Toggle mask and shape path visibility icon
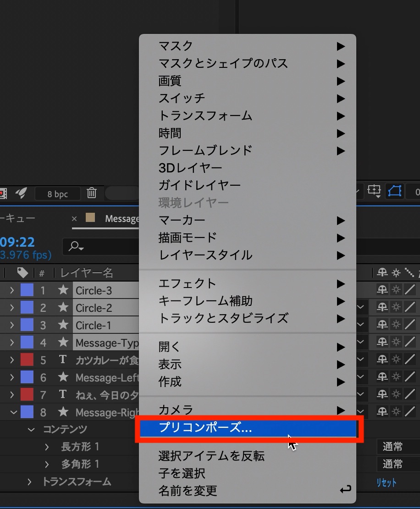Image resolution: width=420 pixels, height=509 pixels. (395, 191)
